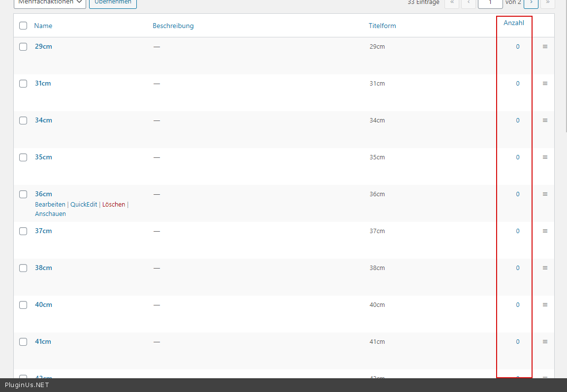Click the Bearbeiten link under 36cm
This screenshot has height=392, width=567.
50,204
